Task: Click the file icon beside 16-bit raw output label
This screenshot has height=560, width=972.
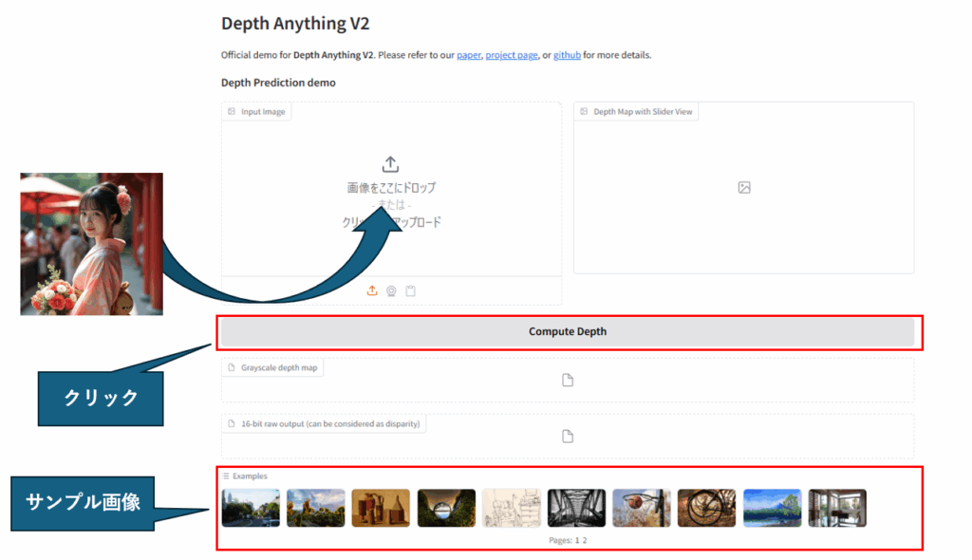Action: click(x=232, y=424)
